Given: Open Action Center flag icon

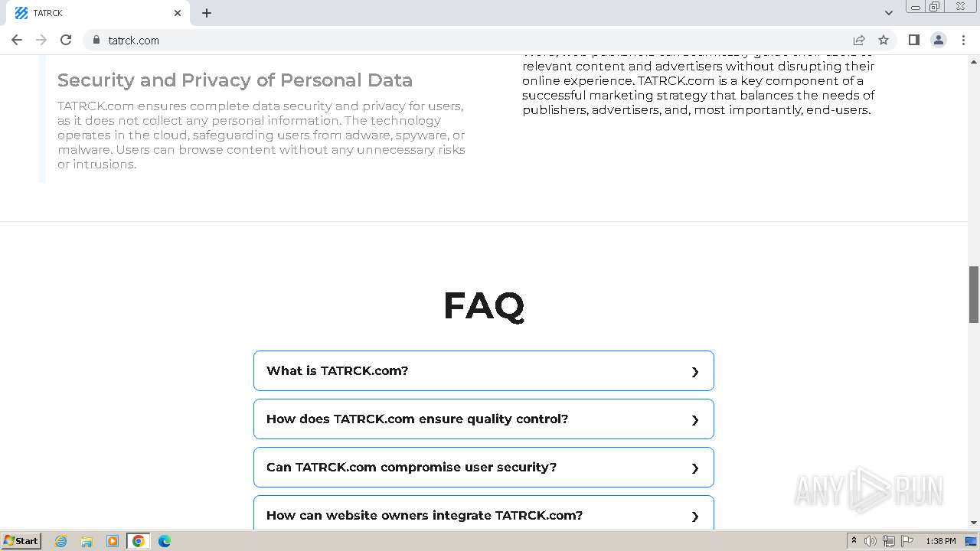Looking at the screenshot, I should pos(907,541).
